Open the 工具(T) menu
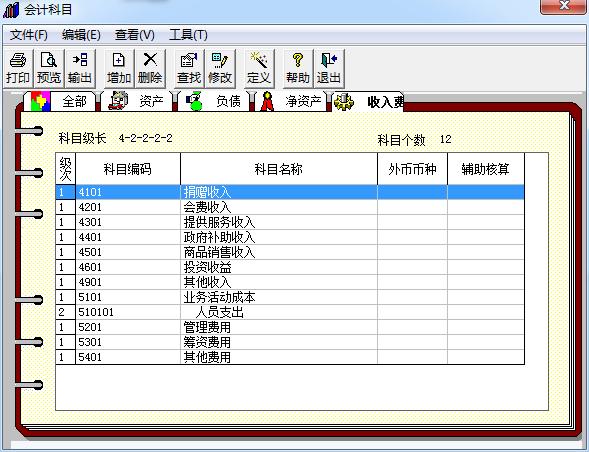The width and height of the screenshot is (589, 452). 188,35
